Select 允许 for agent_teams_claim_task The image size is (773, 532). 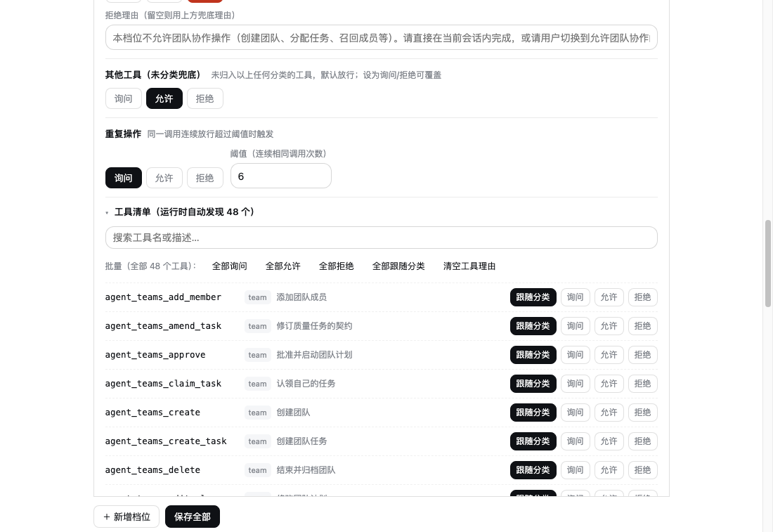click(609, 384)
